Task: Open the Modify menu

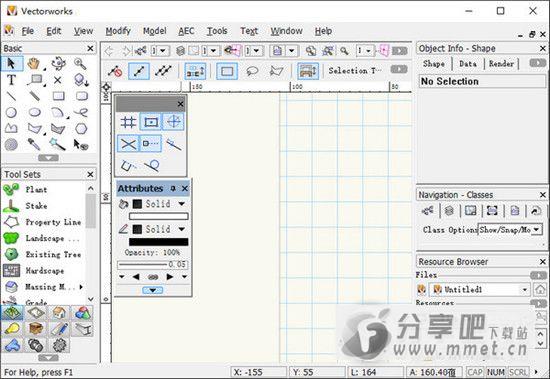Action: click(x=118, y=31)
